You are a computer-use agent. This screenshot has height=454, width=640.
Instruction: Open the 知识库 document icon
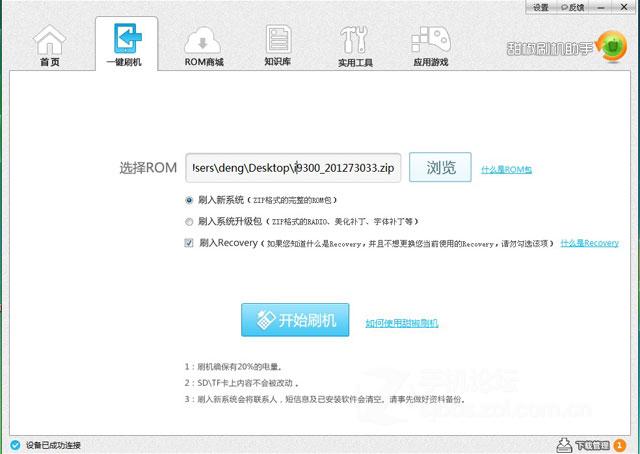278,39
